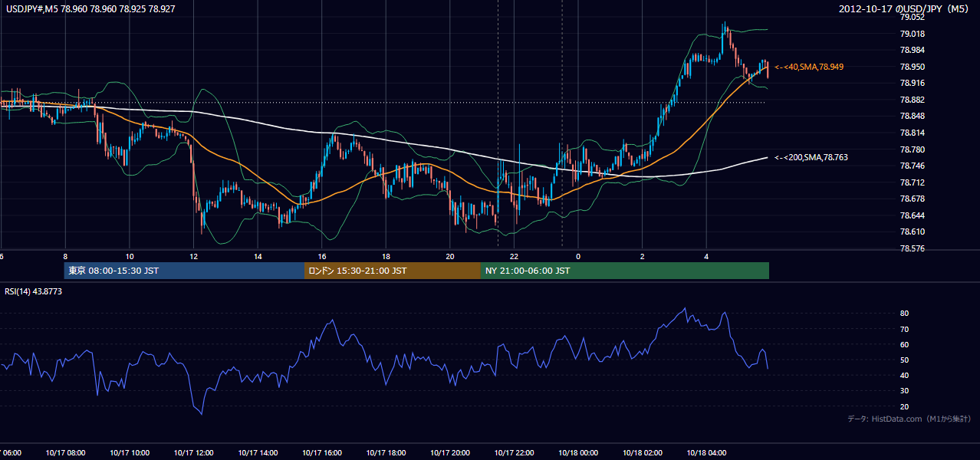Select the ロンドン 15:30-21:00 JST session bar
The image size is (980, 460).
(393, 271)
